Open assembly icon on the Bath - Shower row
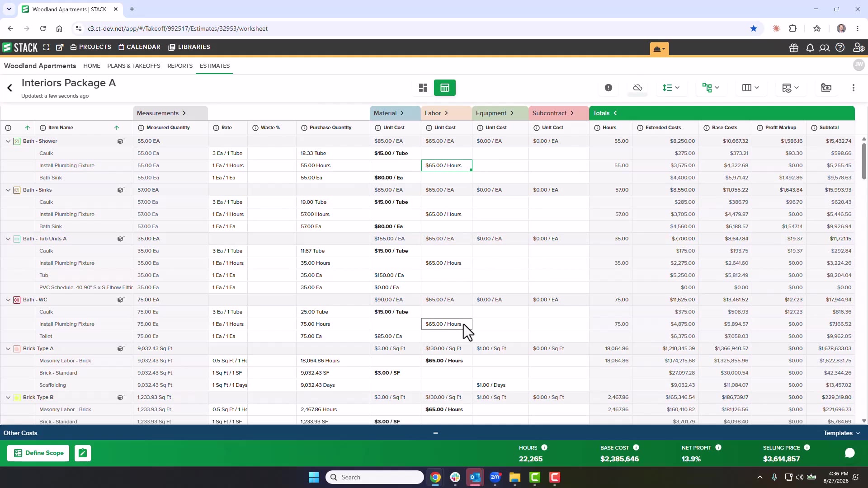Viewport: 868px width, 488px height. tap(121, 141)
